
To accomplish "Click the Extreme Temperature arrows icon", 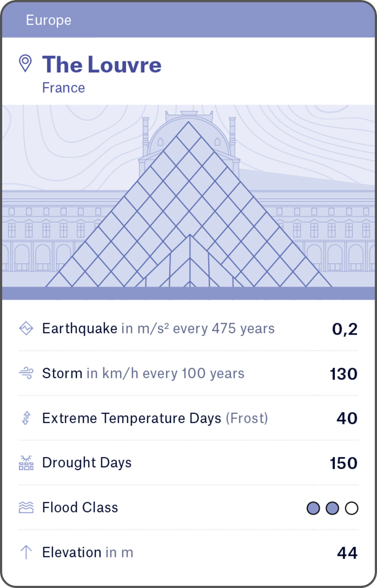I will pyautogui.click(x=26, y=418).
